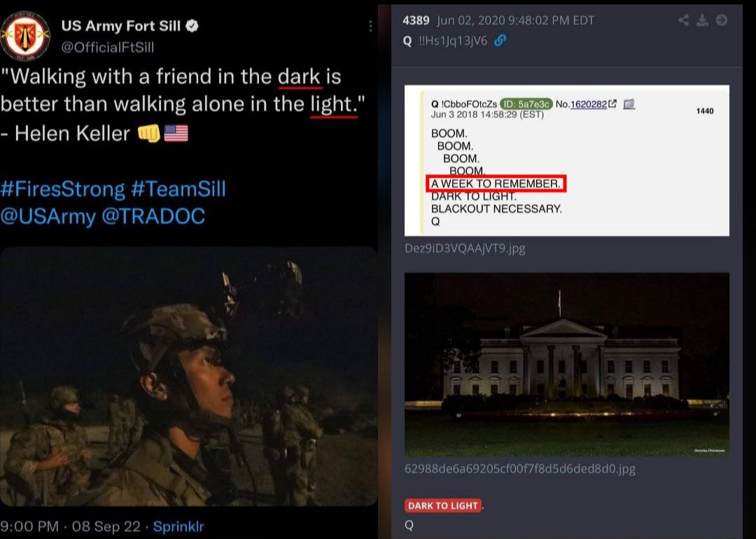Enlarge the soldiers night photo in tweet
This screenshot has height=539, width=756.
(x=188, y=377)
